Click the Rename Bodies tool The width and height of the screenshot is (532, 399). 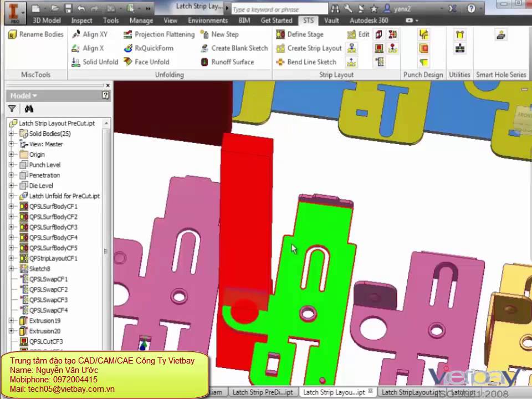click(36, 34)
